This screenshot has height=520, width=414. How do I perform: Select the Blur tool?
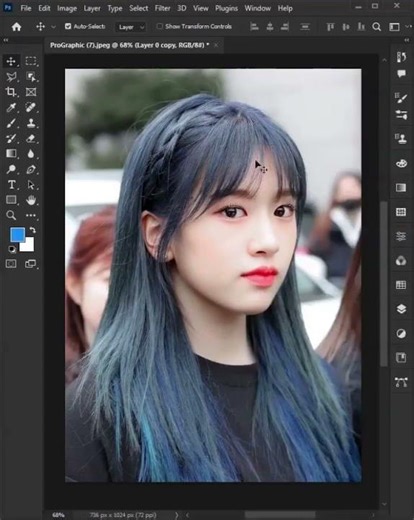pos(31,154)
